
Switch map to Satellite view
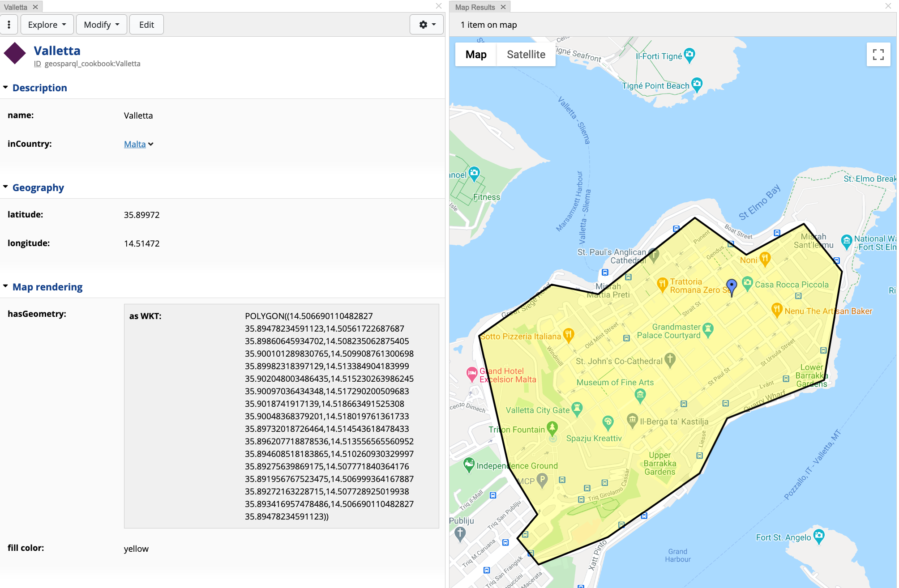pos(526,55)
